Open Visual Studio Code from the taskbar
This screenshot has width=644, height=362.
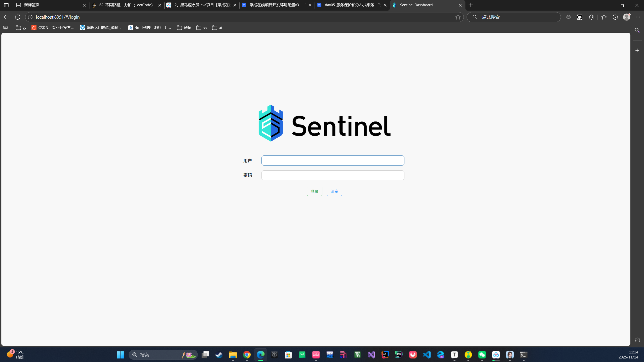[x=427, y=355]
